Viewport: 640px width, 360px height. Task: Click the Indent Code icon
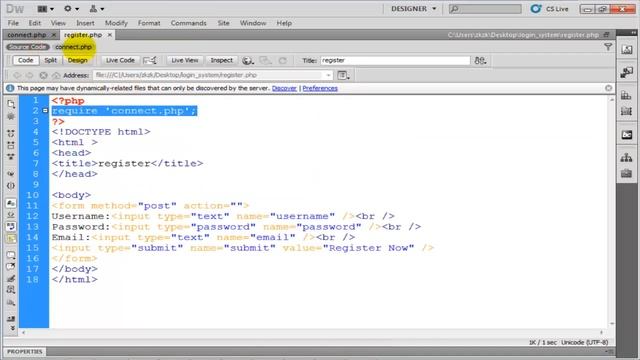pyautogui.click(x=11, y=319)
